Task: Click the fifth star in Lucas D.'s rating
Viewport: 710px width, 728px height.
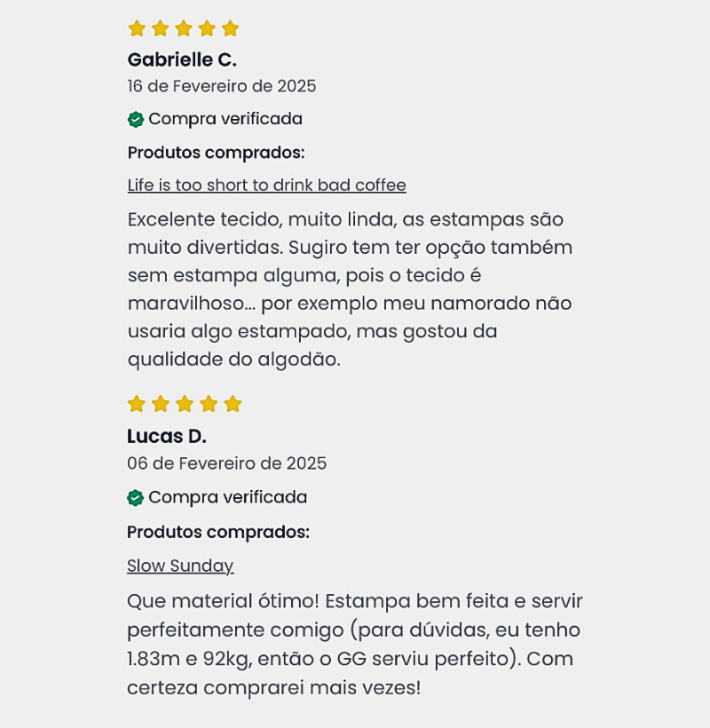Action: [x=233, y=404]
